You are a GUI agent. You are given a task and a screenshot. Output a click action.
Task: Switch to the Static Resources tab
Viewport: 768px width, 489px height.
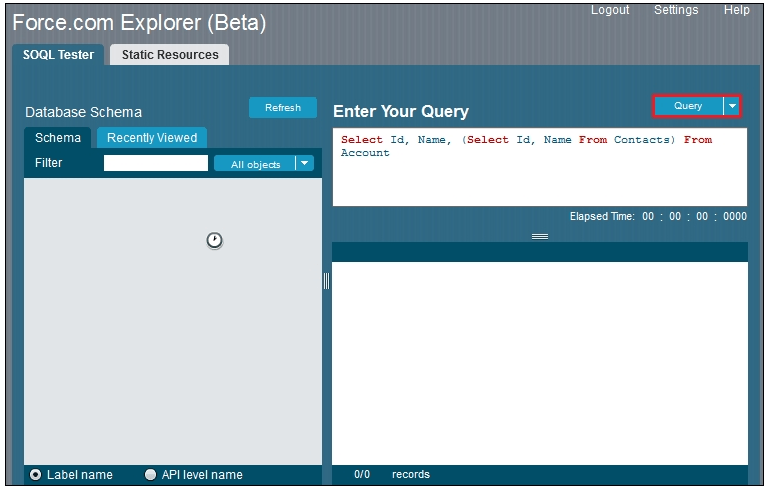coord(169,54)
